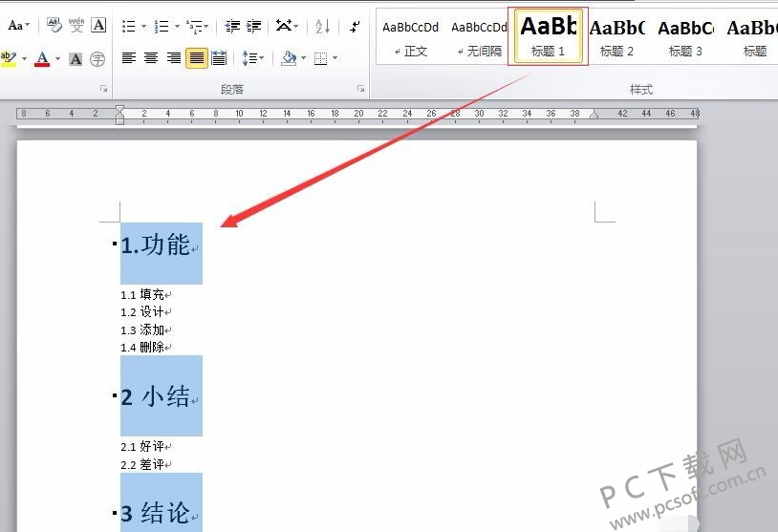
Task: Open bullet list style dropdown arrow
Action: 144,27
